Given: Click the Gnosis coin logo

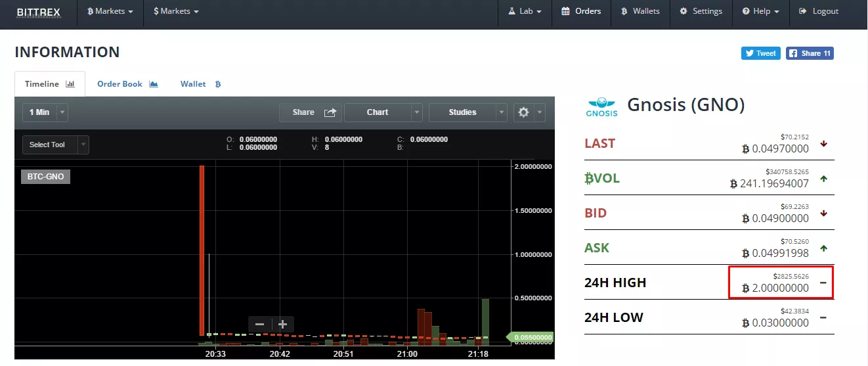Looking at the screenshot, I should [x=602, y=106].
